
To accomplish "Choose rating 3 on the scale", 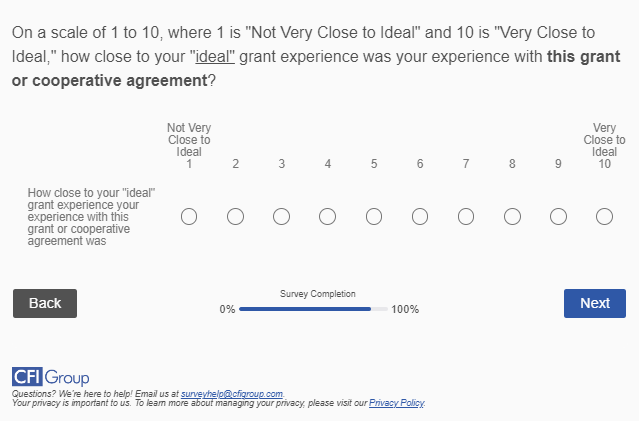I will coord(281,216).
